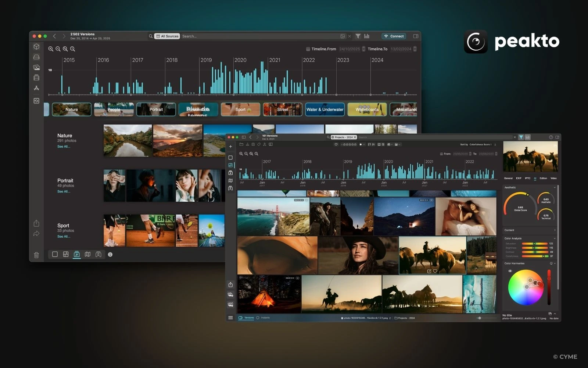Close the Projects - 2024 tab
The image size is (588, 368).
pos(354,137)
